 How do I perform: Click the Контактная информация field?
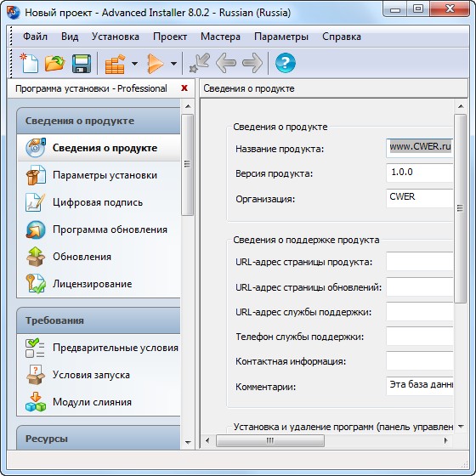[x=420, y=361]
